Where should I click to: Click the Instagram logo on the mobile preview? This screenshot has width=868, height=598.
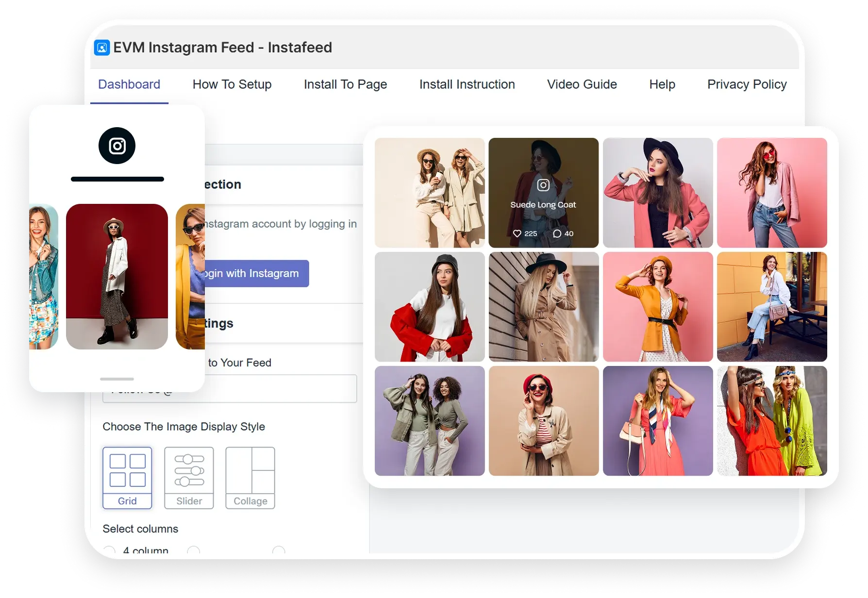(117, 146)
